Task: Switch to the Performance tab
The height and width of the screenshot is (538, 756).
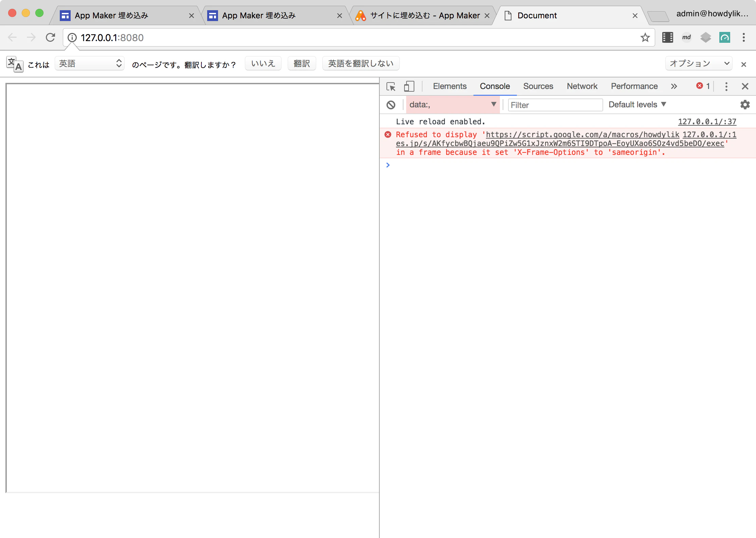Action: [x=634, y=86]
